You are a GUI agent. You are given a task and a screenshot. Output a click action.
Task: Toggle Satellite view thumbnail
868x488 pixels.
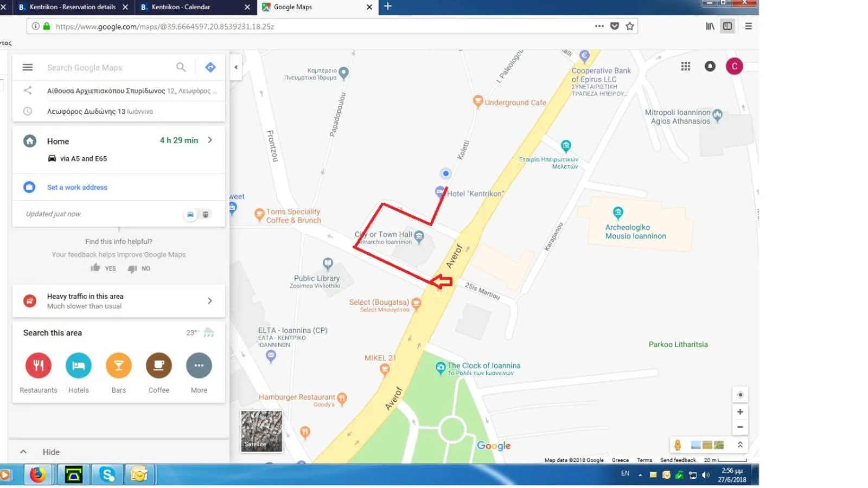click(261, 431)
